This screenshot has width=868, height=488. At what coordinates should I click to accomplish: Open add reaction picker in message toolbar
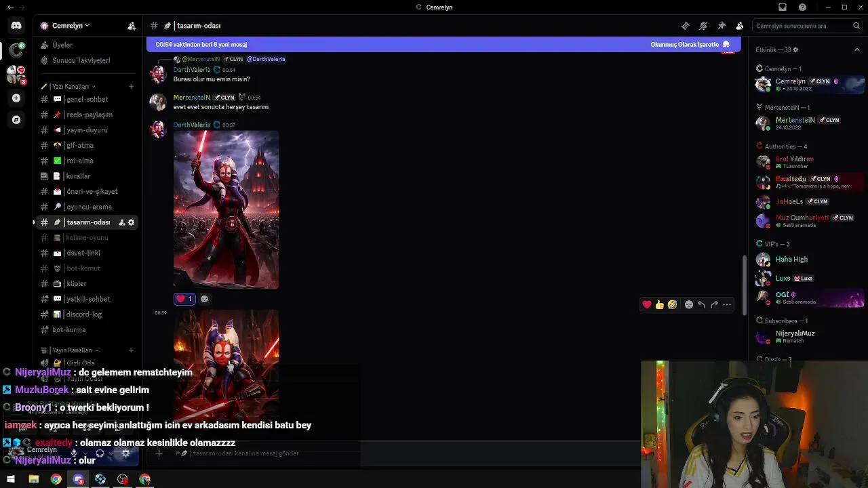coord(689,304)
